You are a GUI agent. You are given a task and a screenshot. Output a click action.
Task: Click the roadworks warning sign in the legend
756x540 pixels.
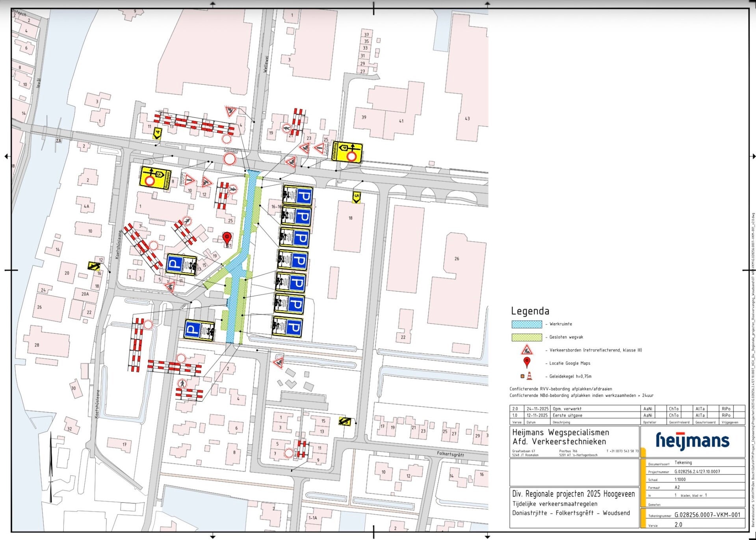click(526, 350)
